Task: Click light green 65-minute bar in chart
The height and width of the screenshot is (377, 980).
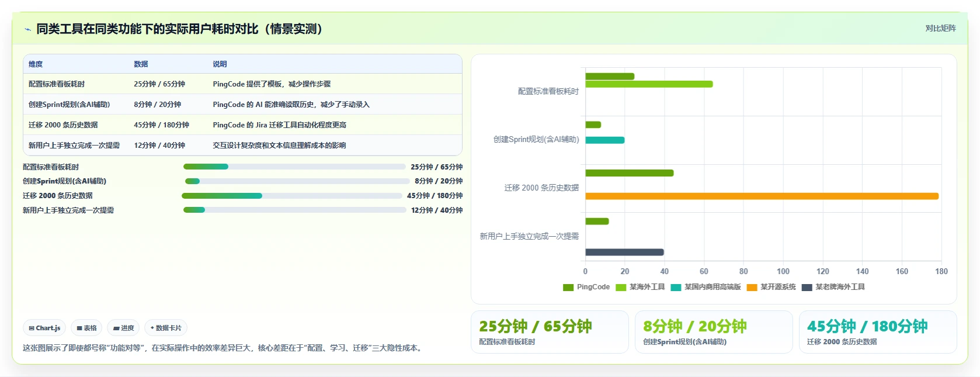Action: click(649, 84)
